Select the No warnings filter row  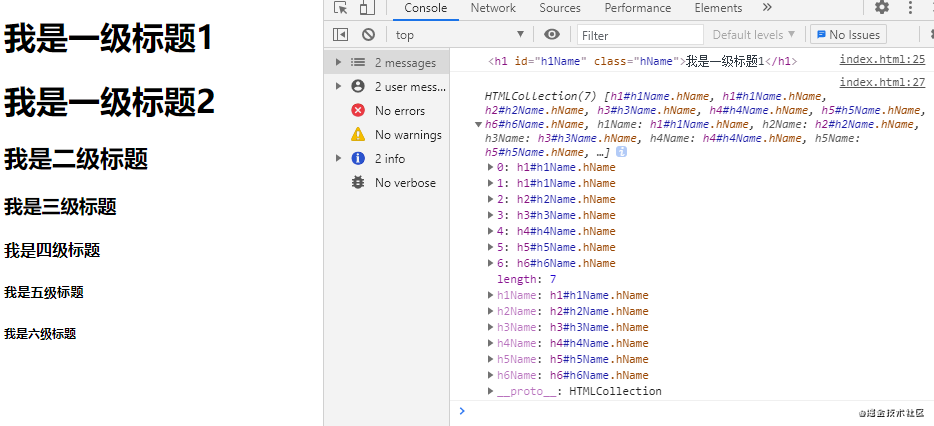387,135
